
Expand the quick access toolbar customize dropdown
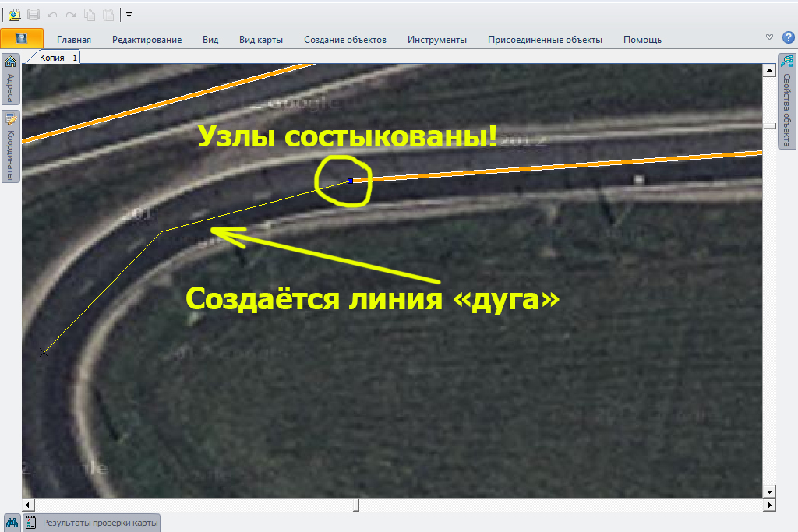129,14
